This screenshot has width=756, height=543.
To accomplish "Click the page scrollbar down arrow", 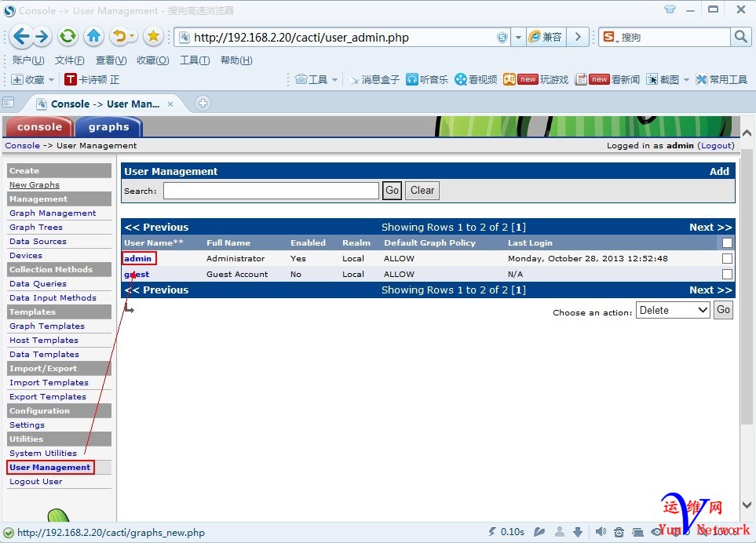I will click(747, 505).
